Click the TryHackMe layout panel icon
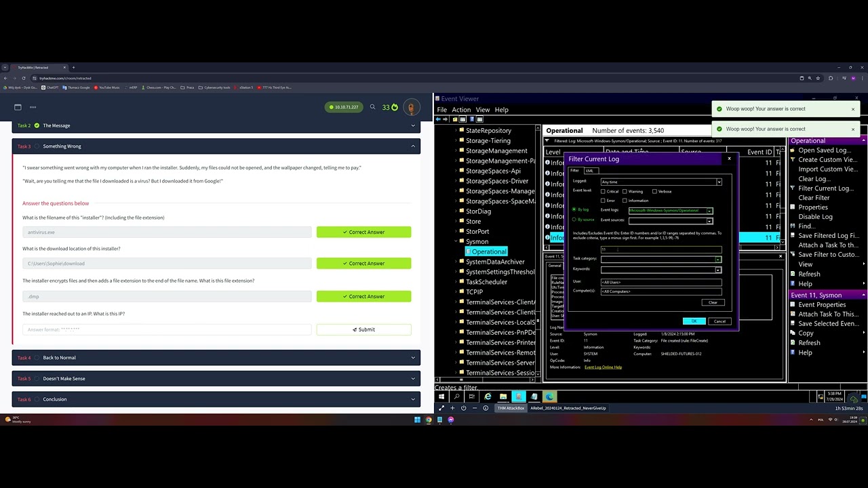The image size is (868, 488). [18, 107]
